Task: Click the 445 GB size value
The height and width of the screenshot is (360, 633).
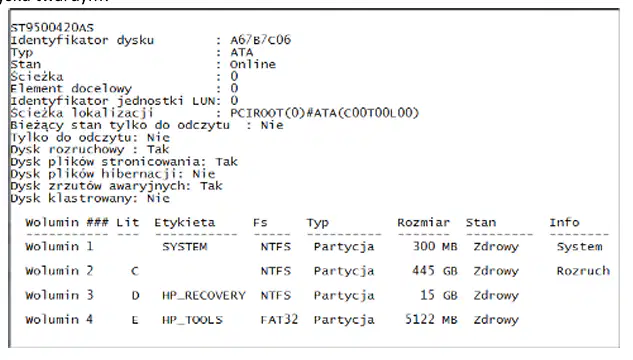Action: [x=435, y=271]
